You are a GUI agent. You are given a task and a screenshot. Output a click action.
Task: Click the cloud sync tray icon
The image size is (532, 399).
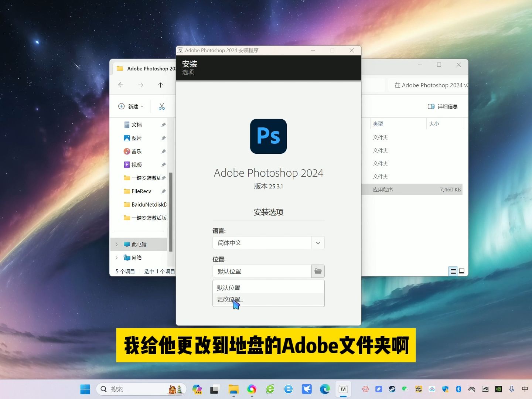[x=472, y=389]
